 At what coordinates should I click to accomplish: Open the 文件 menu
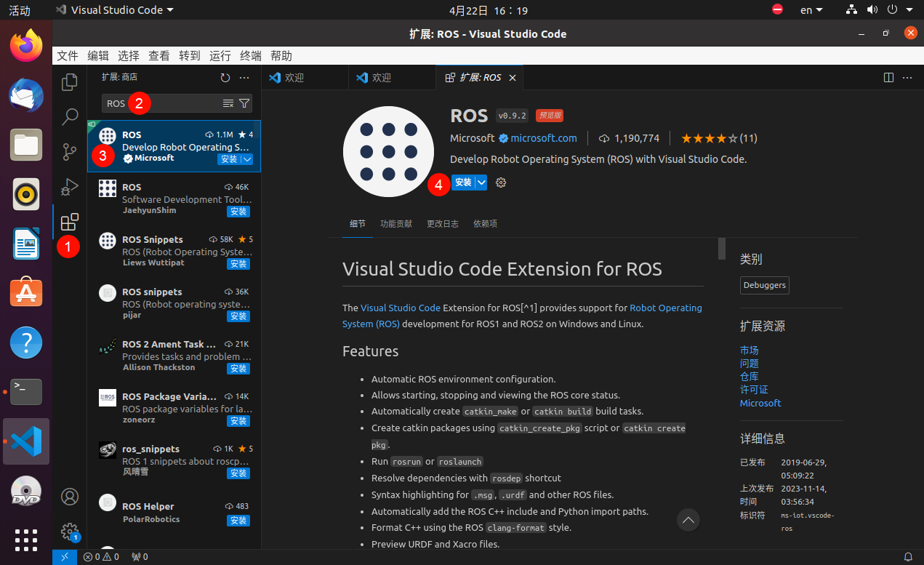pos(68,56)
